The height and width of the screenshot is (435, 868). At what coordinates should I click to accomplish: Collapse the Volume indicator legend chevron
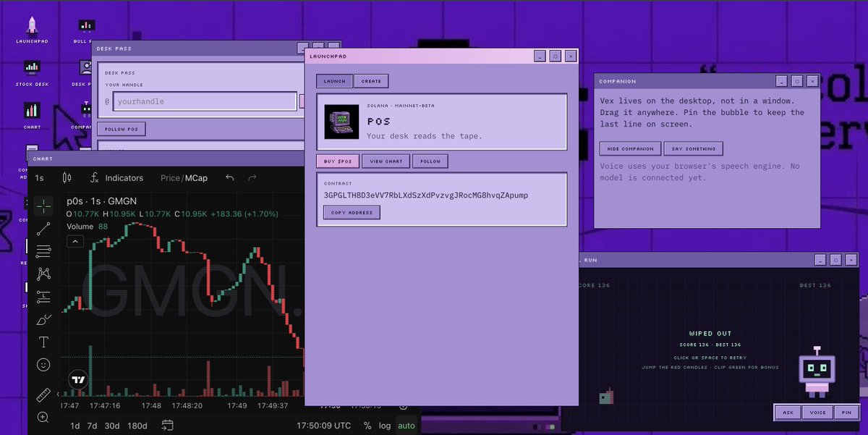point(75,242)
